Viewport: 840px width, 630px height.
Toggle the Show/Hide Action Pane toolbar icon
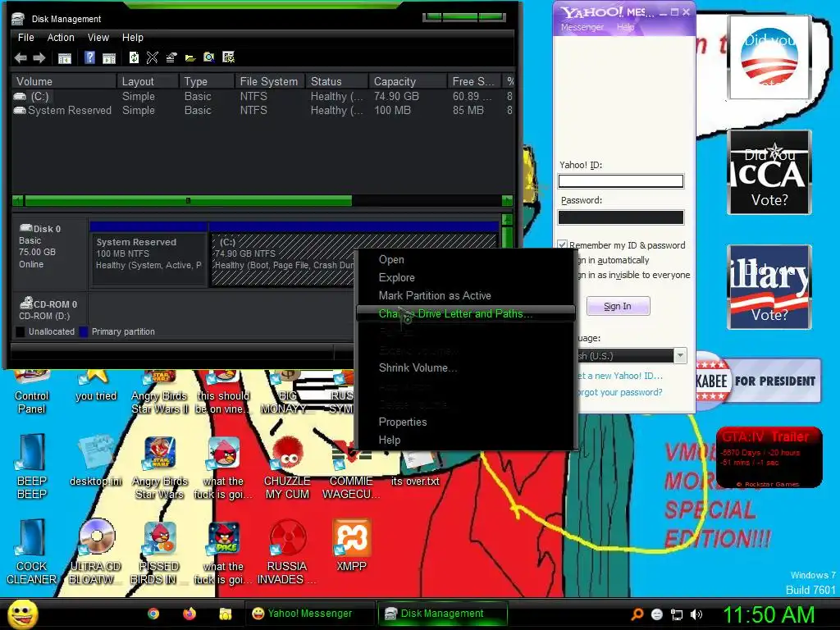click(109, 58)
